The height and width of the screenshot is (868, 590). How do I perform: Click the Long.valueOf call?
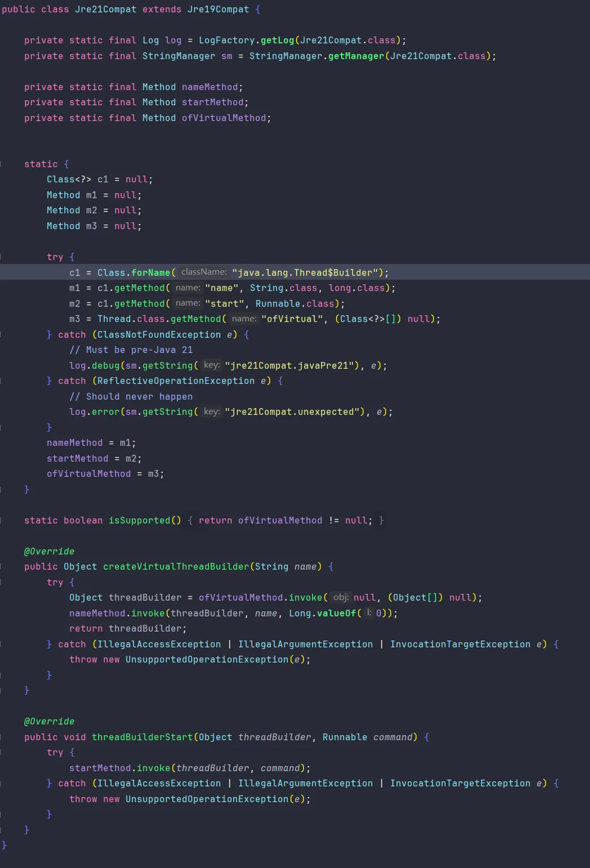point(323,614)
